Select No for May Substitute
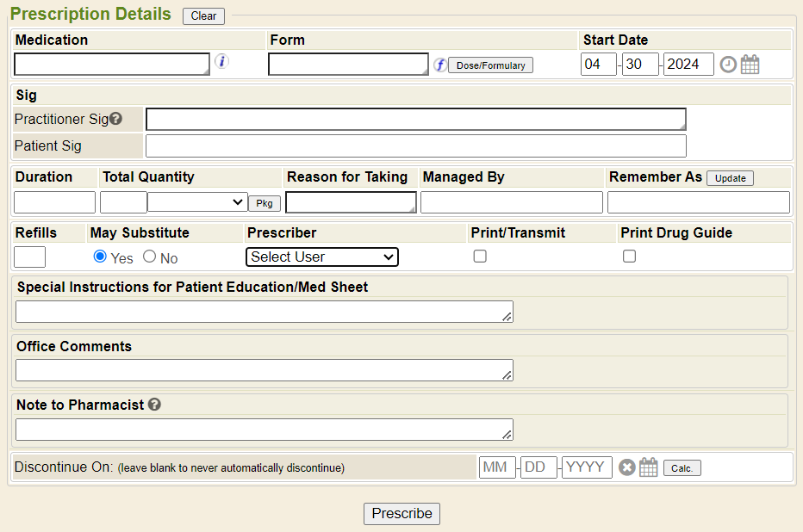803x532 pixels. tap(149, 257)
